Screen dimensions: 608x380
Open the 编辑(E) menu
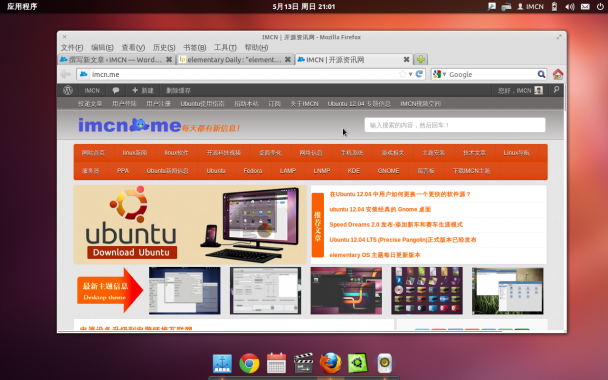click(102, 47)
